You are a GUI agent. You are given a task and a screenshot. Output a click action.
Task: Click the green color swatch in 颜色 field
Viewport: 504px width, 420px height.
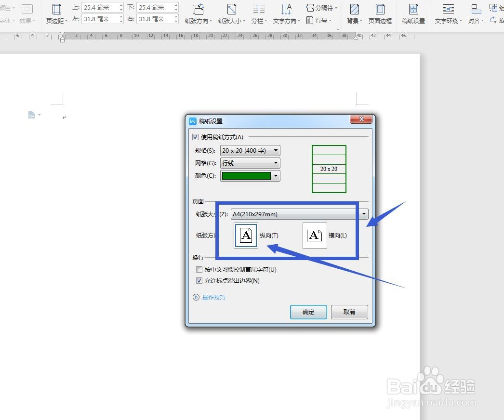click(246, 176)
